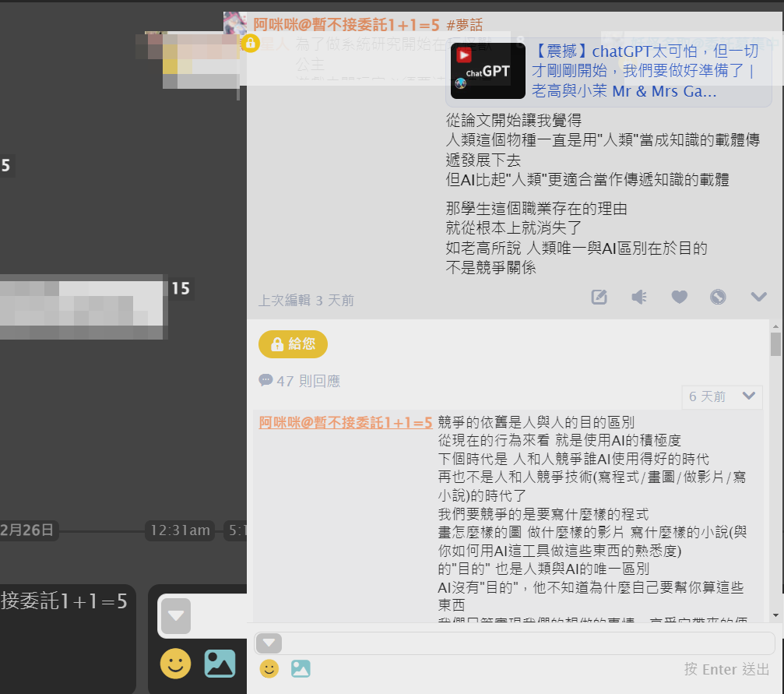Open the 6 天前 response dropdown
784x694 pixels.
722,396
